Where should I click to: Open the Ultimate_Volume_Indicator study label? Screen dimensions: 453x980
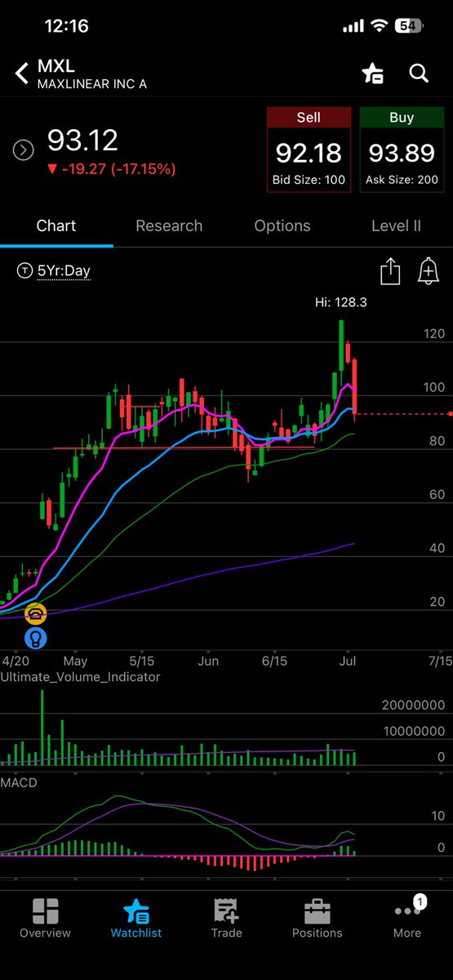tap(81, 677)
